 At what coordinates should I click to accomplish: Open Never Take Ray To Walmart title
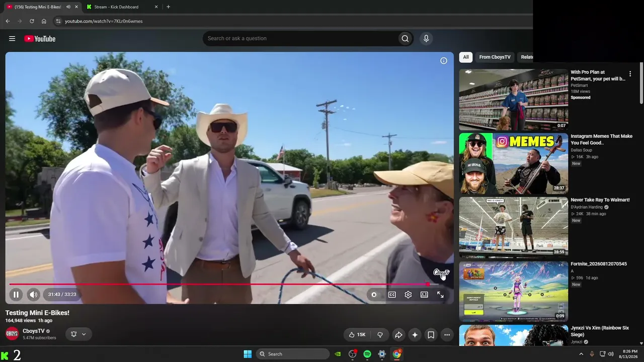(600, 200)
